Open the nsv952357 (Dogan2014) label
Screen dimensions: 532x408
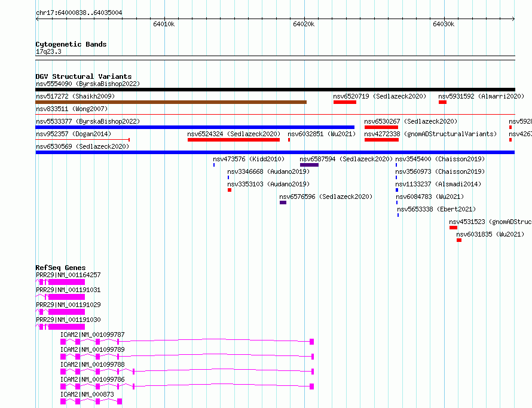click(x=74, y=134)
